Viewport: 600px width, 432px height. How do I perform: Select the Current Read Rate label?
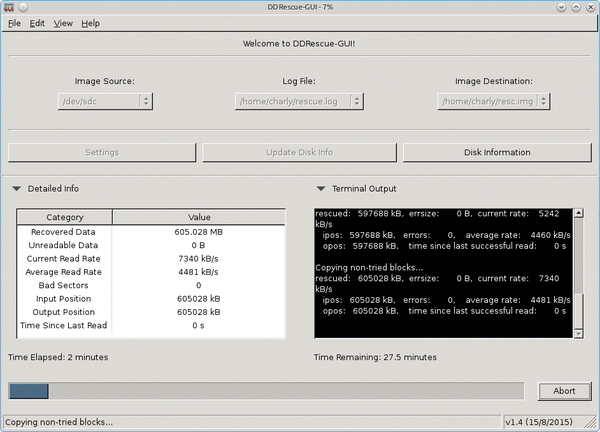click(x=63, y=259)
